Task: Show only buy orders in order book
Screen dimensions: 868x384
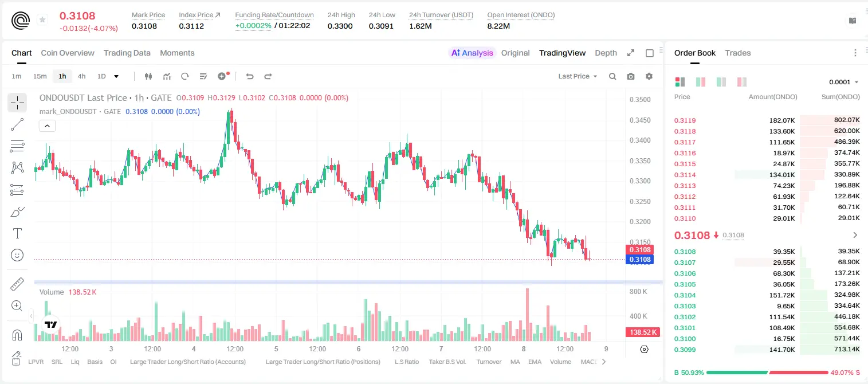Action: pos(721,82)
